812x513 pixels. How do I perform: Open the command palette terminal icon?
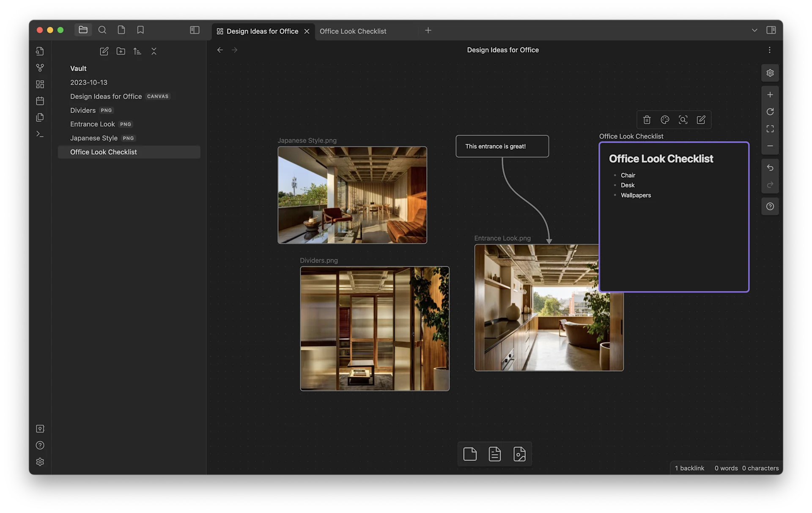40,134
